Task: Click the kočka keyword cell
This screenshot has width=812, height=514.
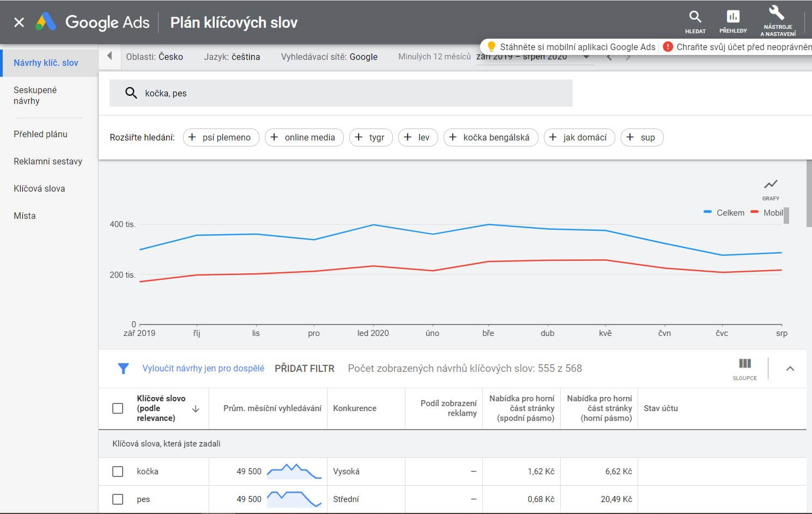Action: (x=148, y=472)
